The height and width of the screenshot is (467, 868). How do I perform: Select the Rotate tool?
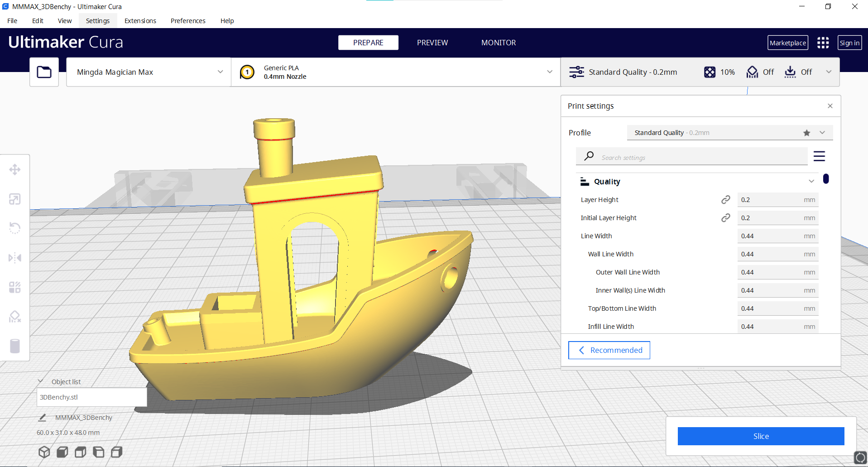pos(15,228)
